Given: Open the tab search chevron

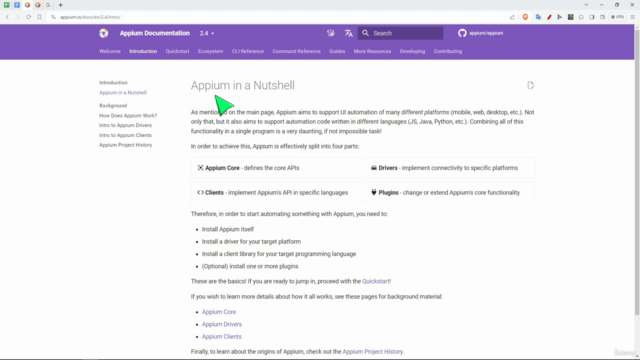Looking at the screenshot, I should pyautogui.click(x=586, y=5).
